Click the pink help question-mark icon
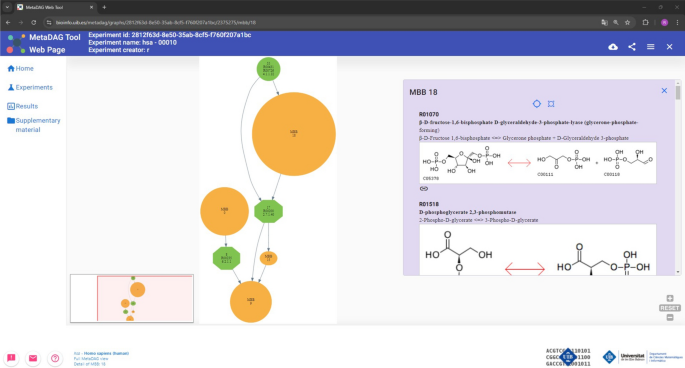This screenshot has width=685, height=368. click(x=55, y=358)
